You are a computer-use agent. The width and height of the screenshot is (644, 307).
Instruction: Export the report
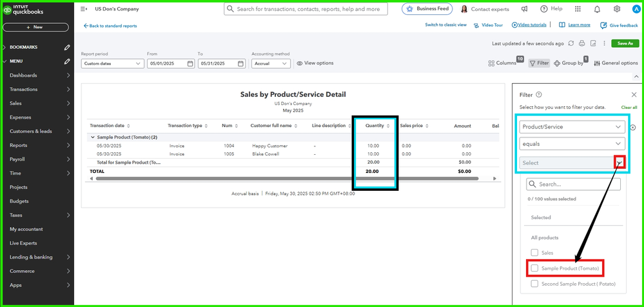point(593,43)
